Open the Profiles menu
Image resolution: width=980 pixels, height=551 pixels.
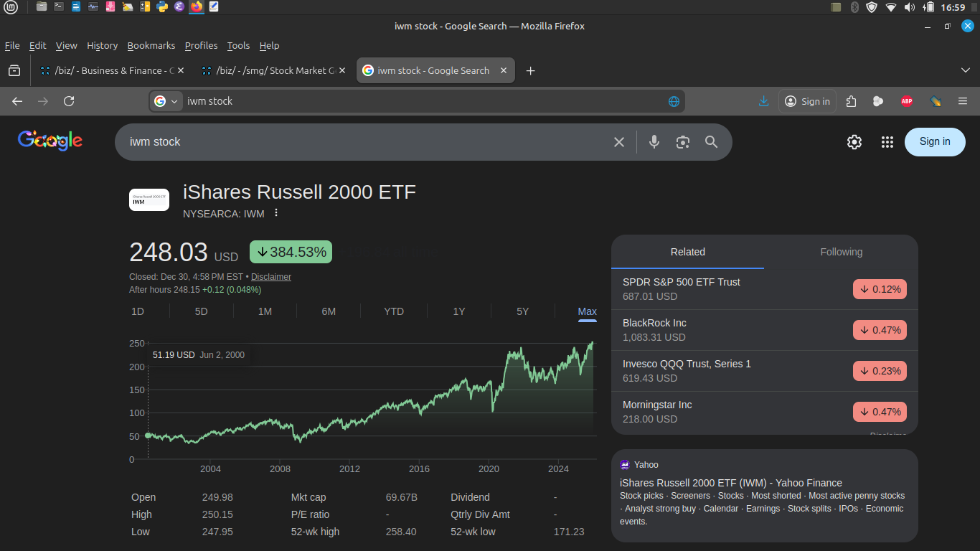(x=201, y=45)
